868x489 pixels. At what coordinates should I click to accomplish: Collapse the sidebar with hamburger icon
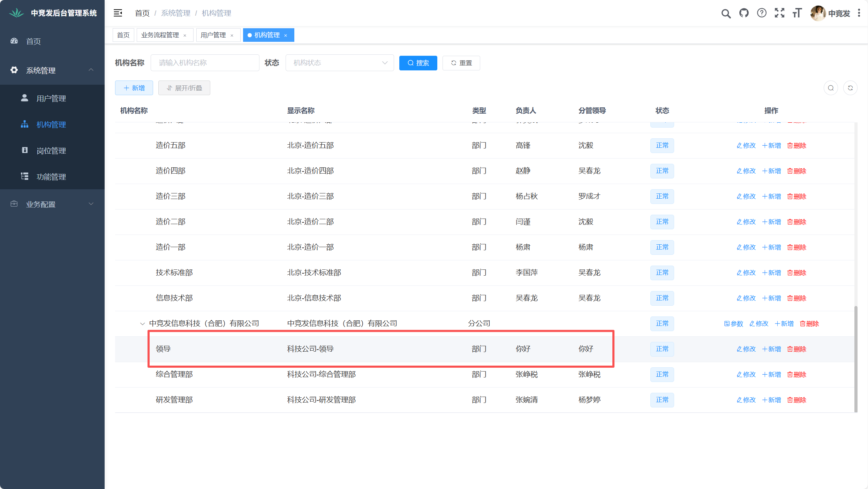pyautogui.click(x=118, y=13)
